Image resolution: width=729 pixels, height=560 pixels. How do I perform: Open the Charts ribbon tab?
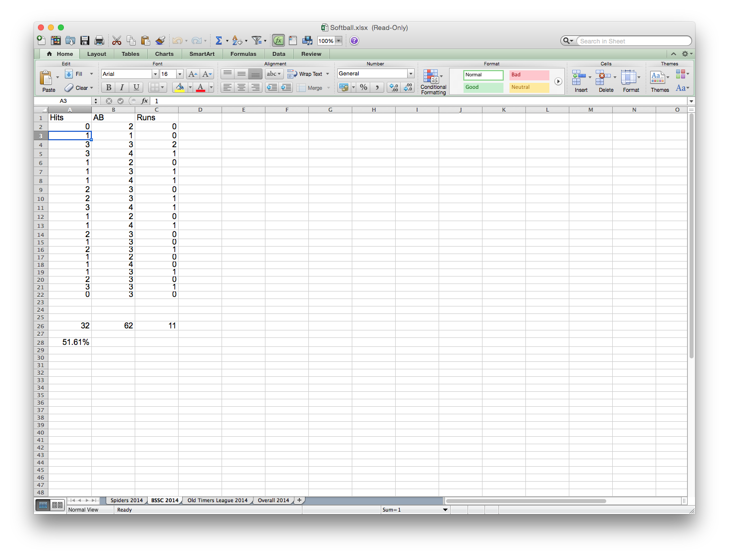coord(164,53)
